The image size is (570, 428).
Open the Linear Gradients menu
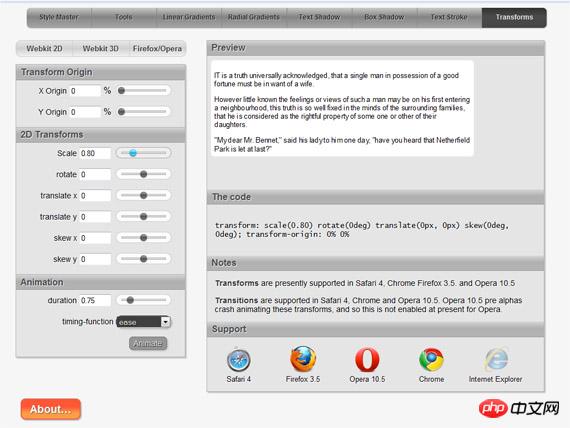[x=189, y=17]
